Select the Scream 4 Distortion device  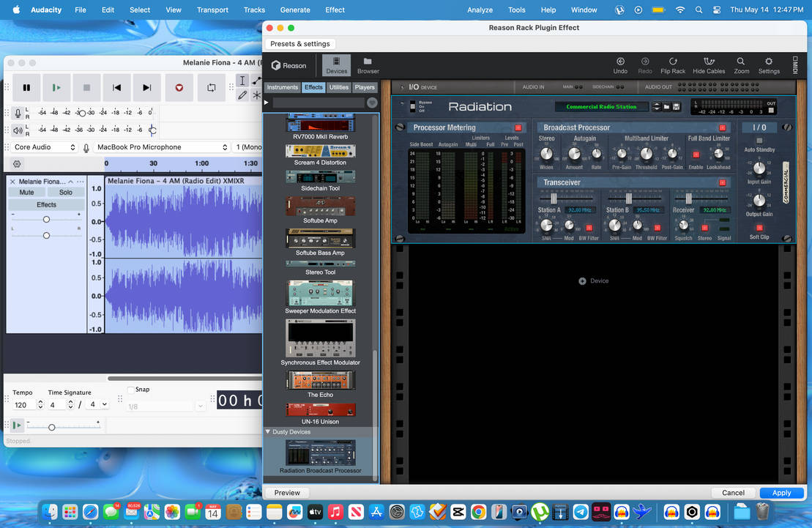(x=321, y=155)
